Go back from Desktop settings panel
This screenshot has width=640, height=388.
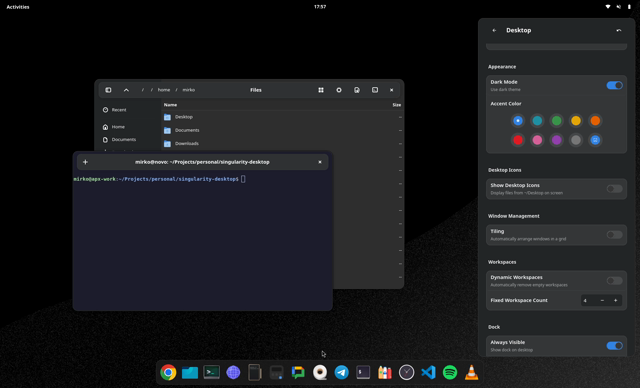(494, 30)
